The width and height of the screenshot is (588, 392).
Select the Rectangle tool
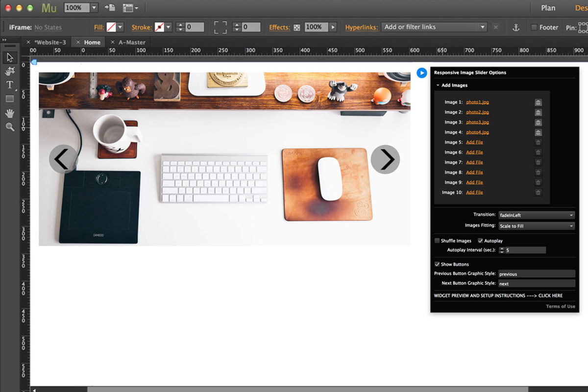10,98
